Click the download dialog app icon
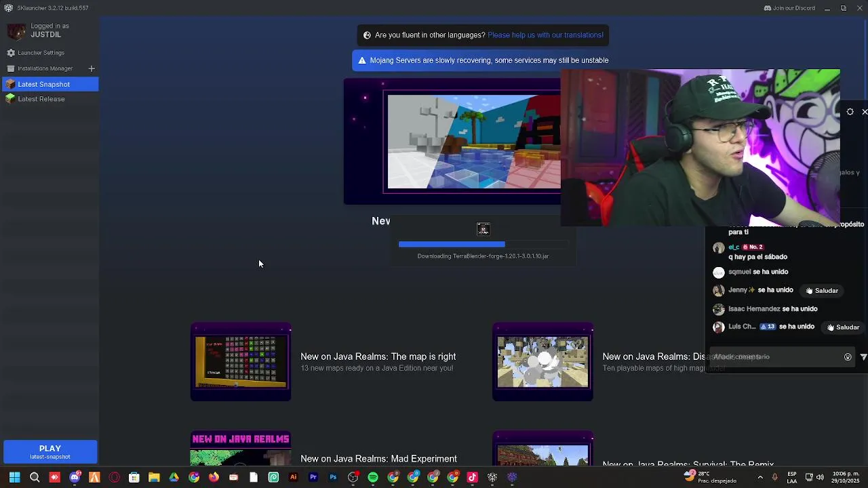 483,229
